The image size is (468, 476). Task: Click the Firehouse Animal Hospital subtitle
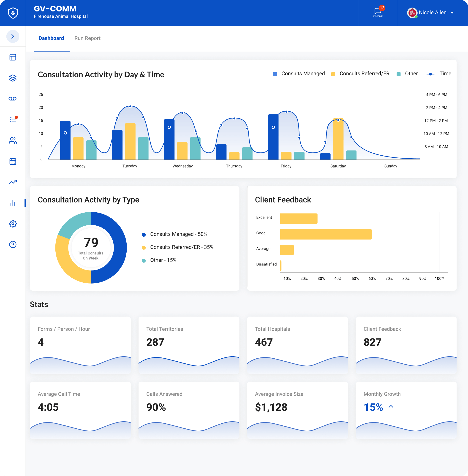tap(61, 16)
